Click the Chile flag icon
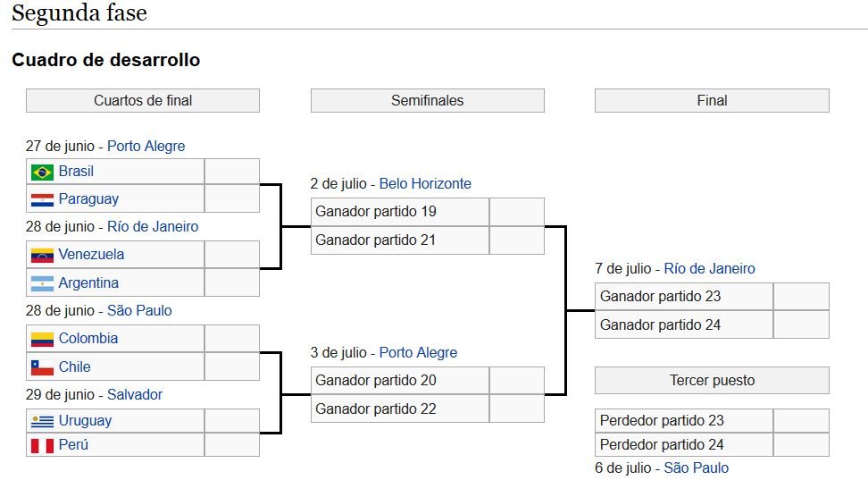Viewport: 868px width, 497px height. (x=42, y=367)
